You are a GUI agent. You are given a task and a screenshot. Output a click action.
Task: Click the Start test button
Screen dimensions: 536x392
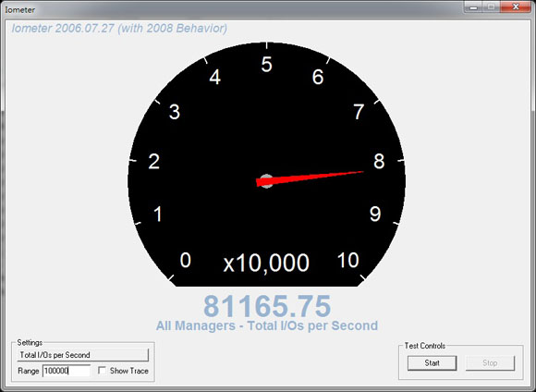(x=432, y=363)
